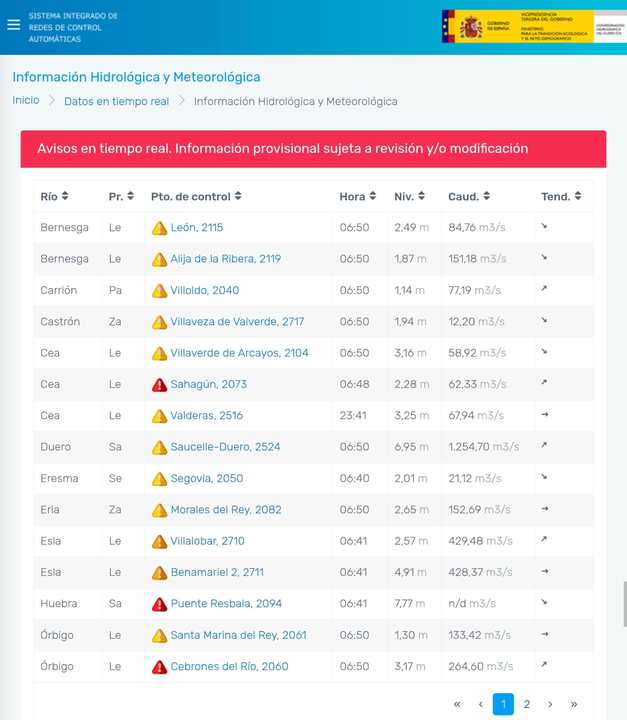Select page 1 in pagination

(503, 704)
